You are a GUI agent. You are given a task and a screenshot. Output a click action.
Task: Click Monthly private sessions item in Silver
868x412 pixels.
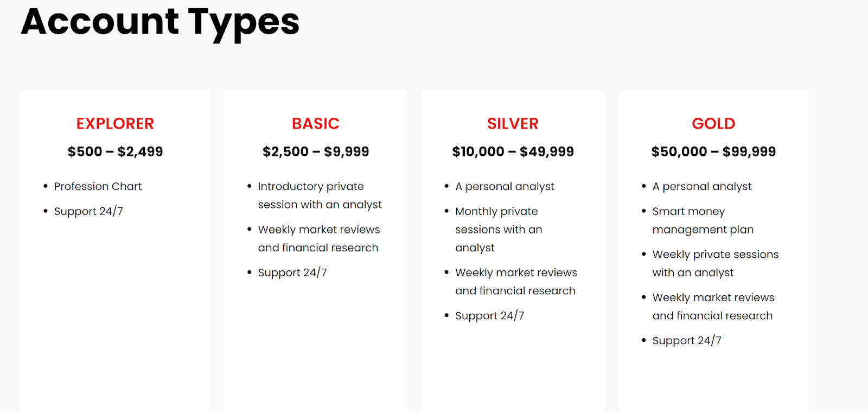(499, 229)
